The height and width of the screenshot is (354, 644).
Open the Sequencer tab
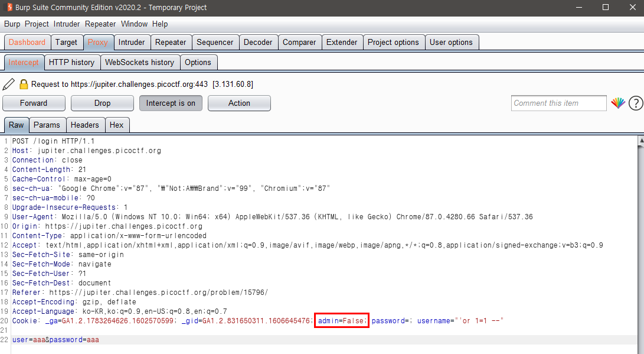[x=215, y=43]
